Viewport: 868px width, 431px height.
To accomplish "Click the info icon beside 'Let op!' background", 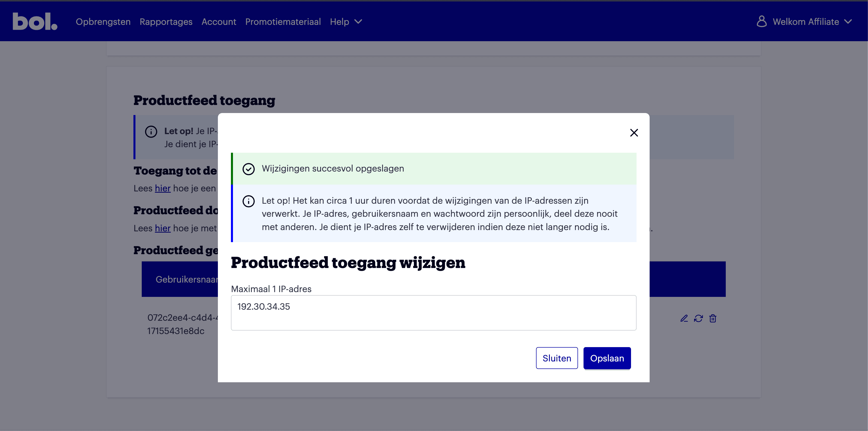I will (x=151, y=132).
